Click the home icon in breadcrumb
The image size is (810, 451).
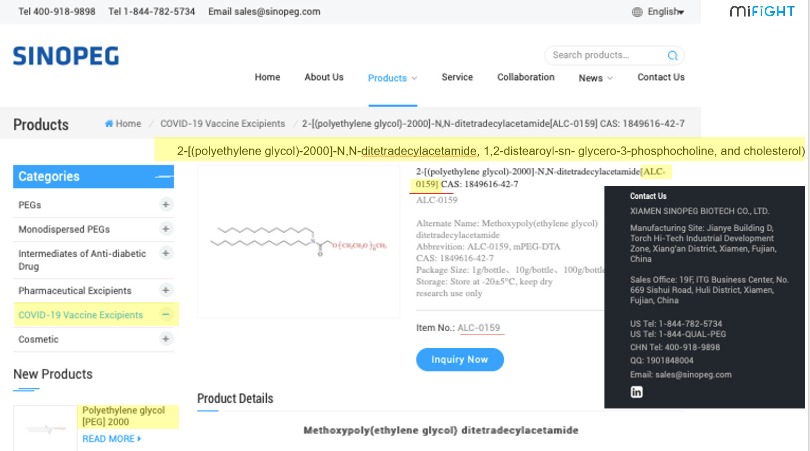110,124
